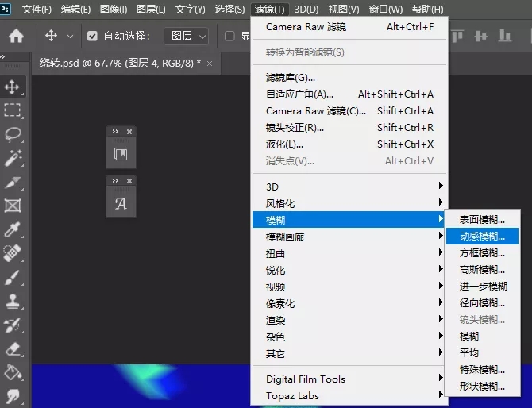Expand the 模糊画廊 submenu
Image resolution: width=532 pixels, height=408 pixels.
point(348,237)
